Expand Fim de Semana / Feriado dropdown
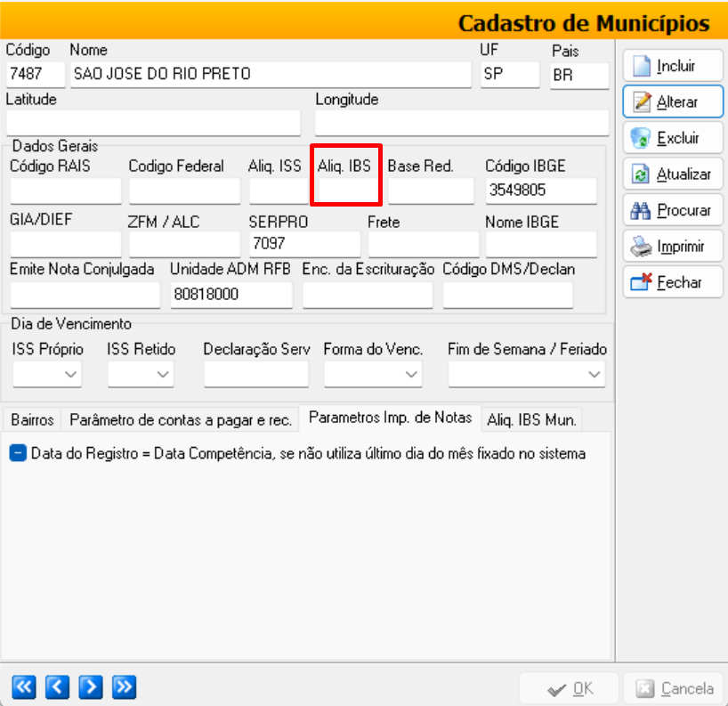 point(526,376)
